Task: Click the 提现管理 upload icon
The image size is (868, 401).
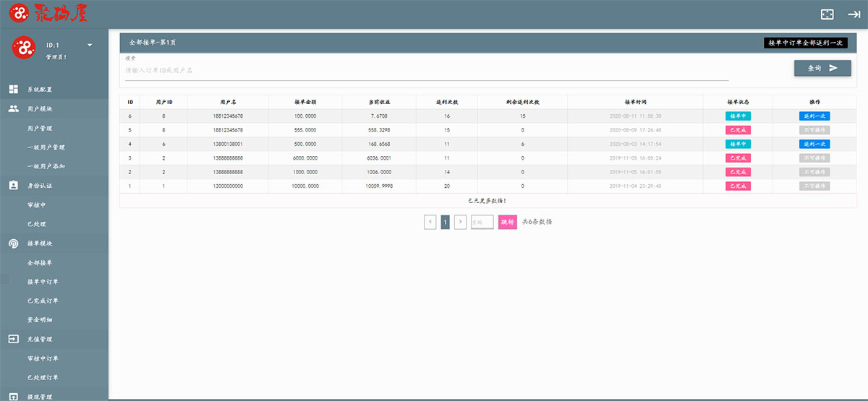Action: (14, 396)
